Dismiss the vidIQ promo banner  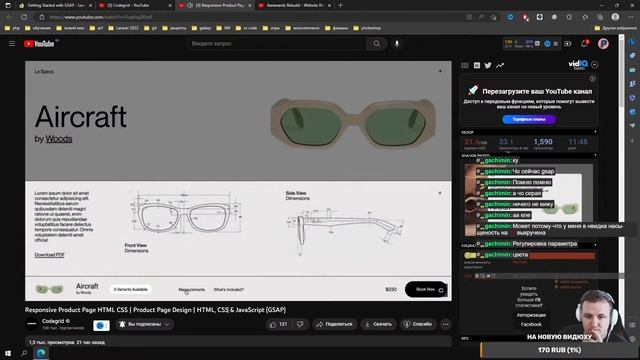(x=593, y=79)
